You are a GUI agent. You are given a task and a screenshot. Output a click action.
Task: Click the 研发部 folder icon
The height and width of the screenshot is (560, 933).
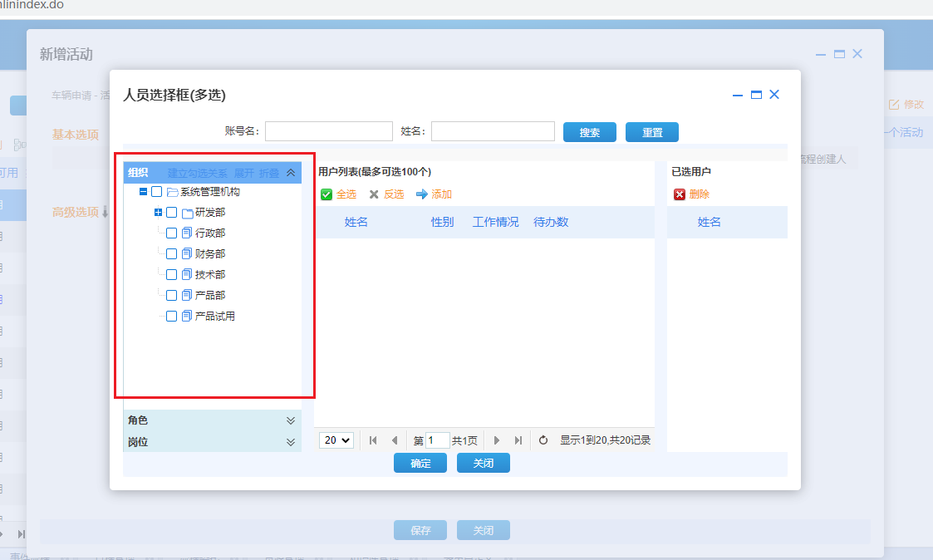click(188, 213)
